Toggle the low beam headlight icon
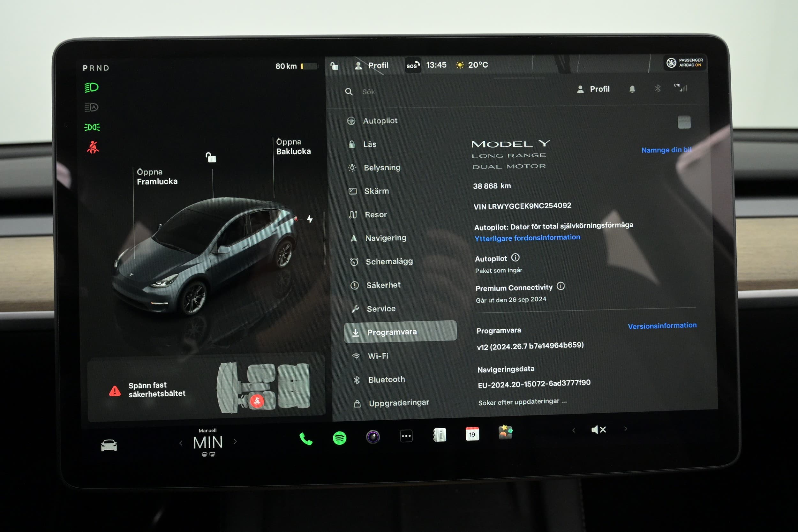 91,87
